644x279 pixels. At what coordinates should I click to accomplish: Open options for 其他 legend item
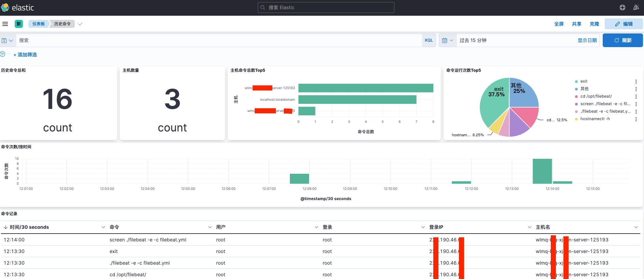point(636,89)
